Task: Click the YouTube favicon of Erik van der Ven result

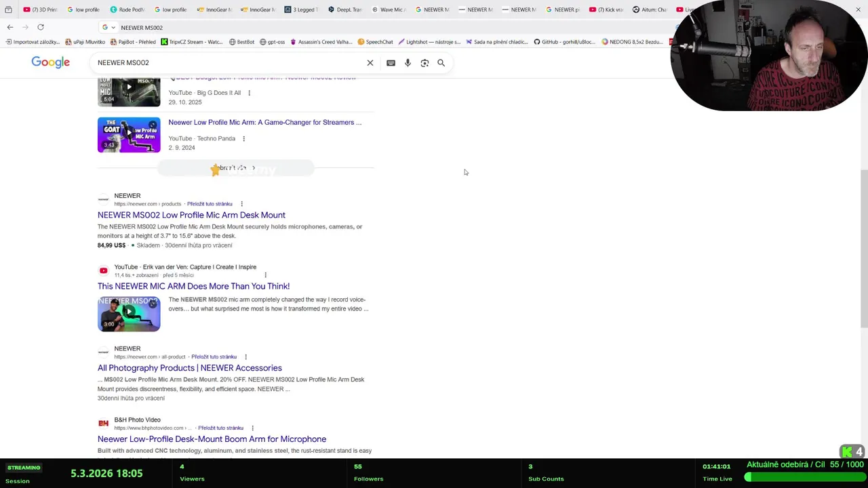Action: 103,270
